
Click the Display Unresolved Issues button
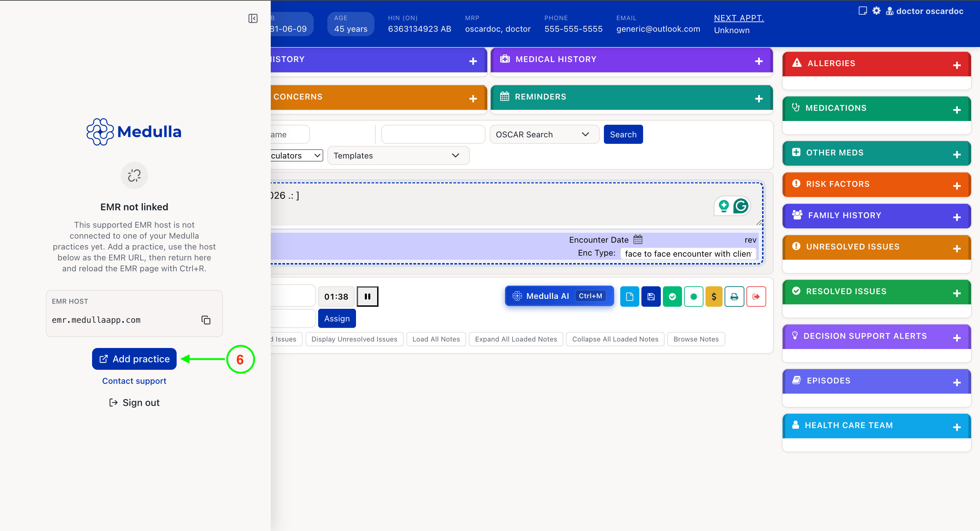354,339
